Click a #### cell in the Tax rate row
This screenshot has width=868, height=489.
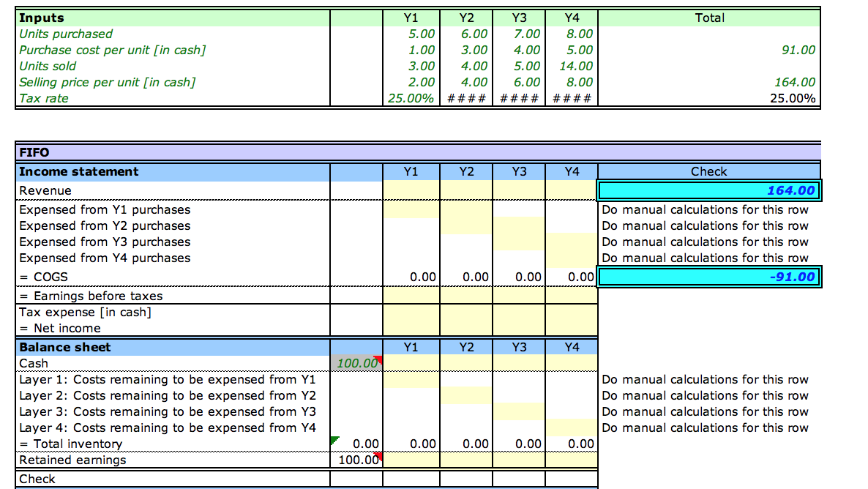tap(466, 97)
